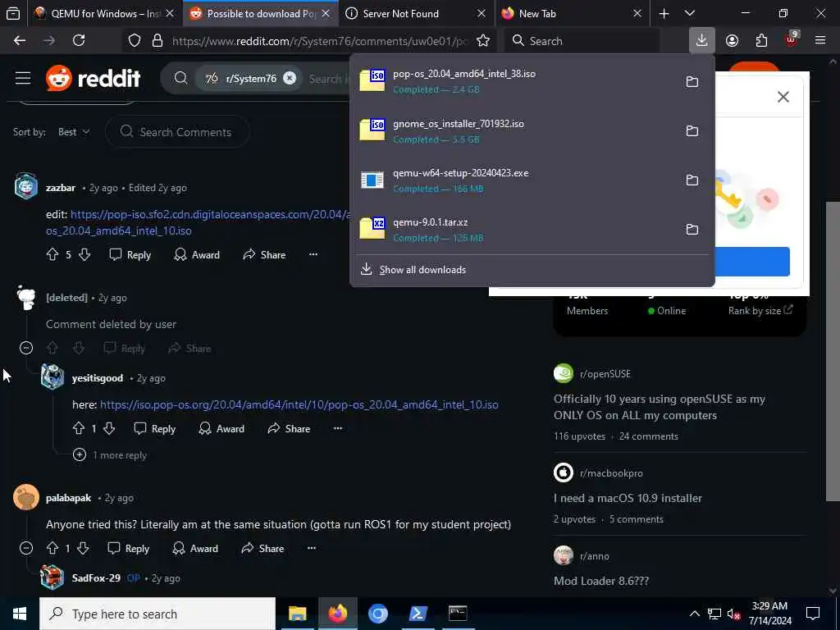
Task: Open SadFox-29's user profile
Action: click(96, 578)
